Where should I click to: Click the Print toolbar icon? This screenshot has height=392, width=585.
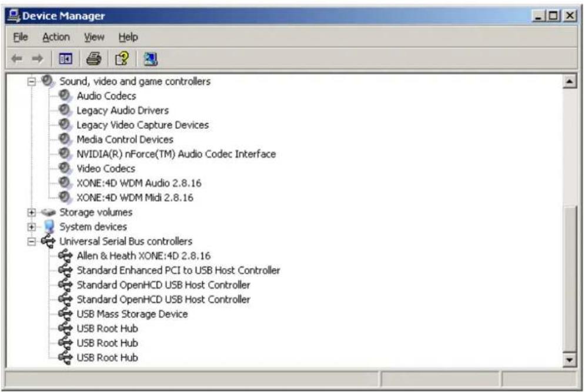[93, 59]
